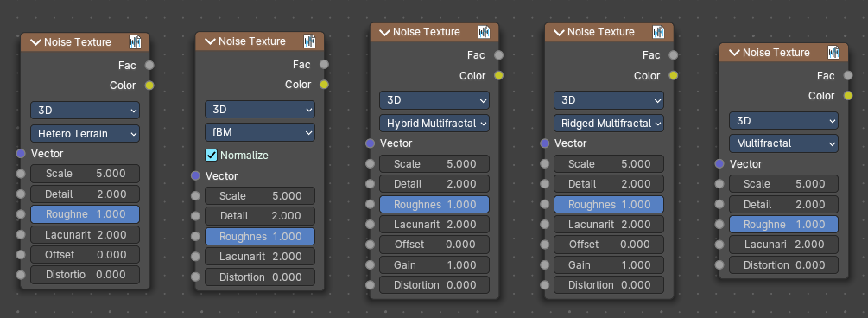Click Roughness slider on fBM node
This screenshot has height=318, width=868.
(x=260, y=237)
